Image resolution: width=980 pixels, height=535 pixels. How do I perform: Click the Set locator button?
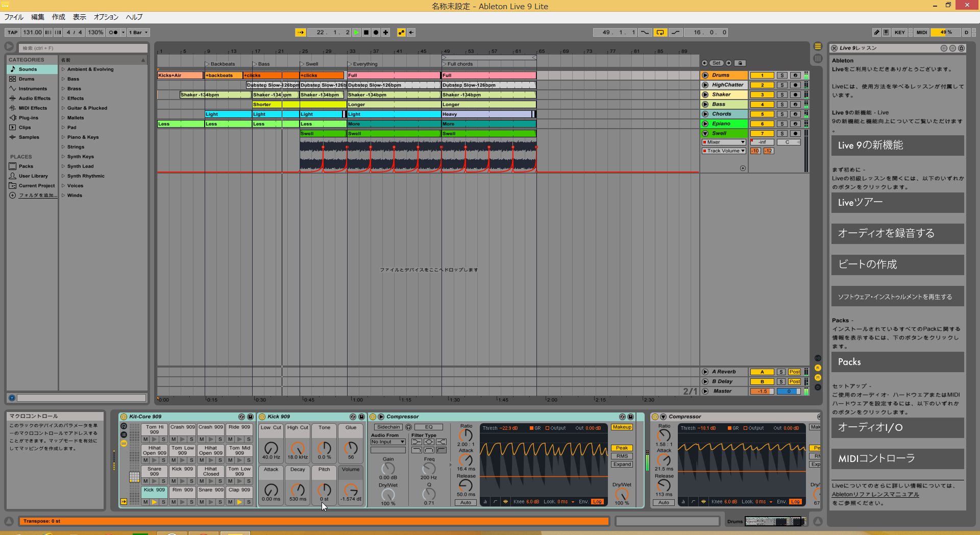click(x=717, y=63)
